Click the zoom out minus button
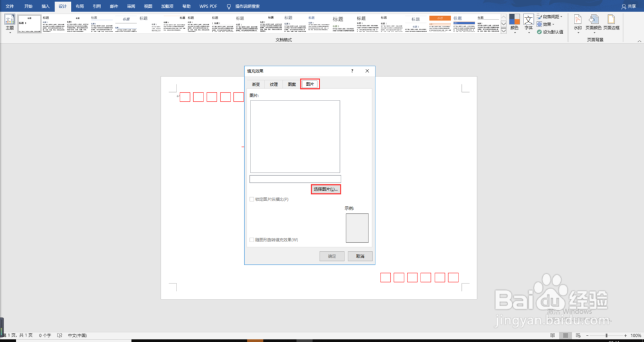Screen dimensions: 644x342 pos(587,336)
